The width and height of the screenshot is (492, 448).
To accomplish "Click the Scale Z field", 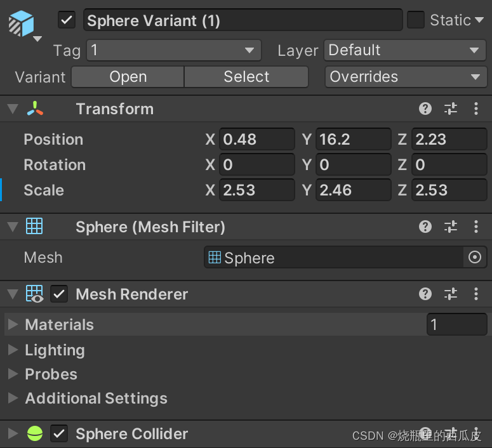I will click(x=449, y=190).
